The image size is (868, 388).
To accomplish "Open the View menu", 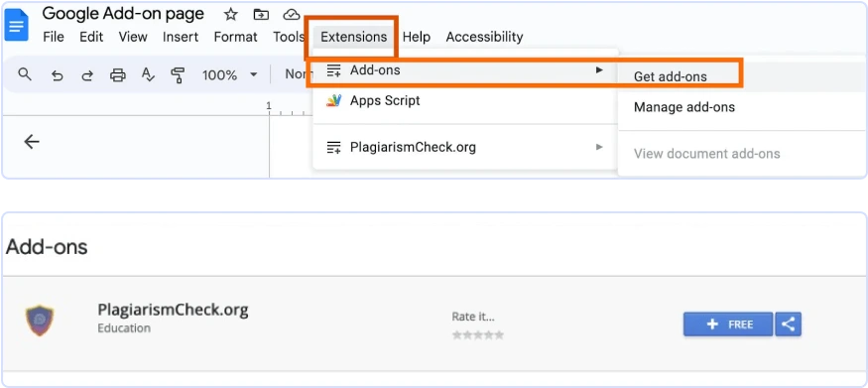I will pyautogui.click(x=133, y=37).
